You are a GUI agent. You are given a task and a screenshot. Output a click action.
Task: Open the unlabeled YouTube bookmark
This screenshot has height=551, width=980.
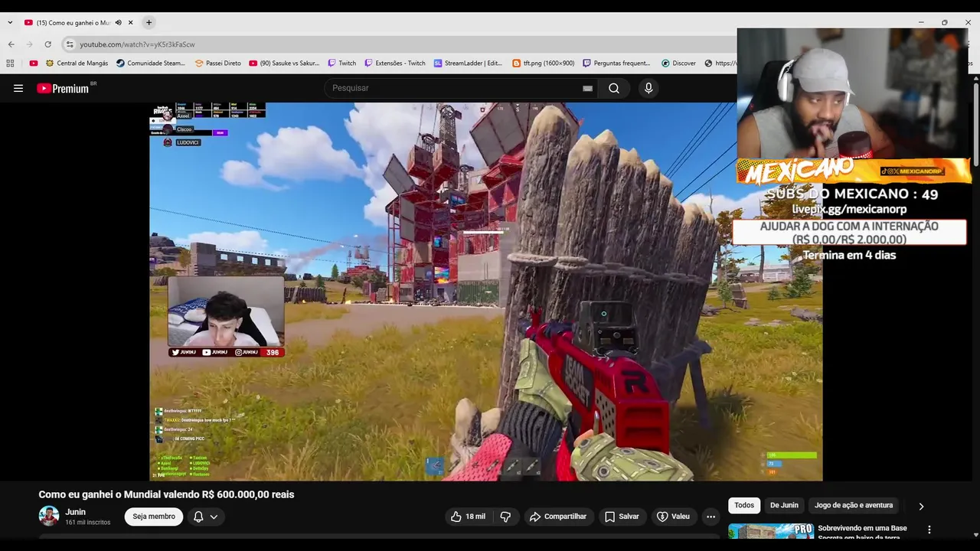(33, 64)
